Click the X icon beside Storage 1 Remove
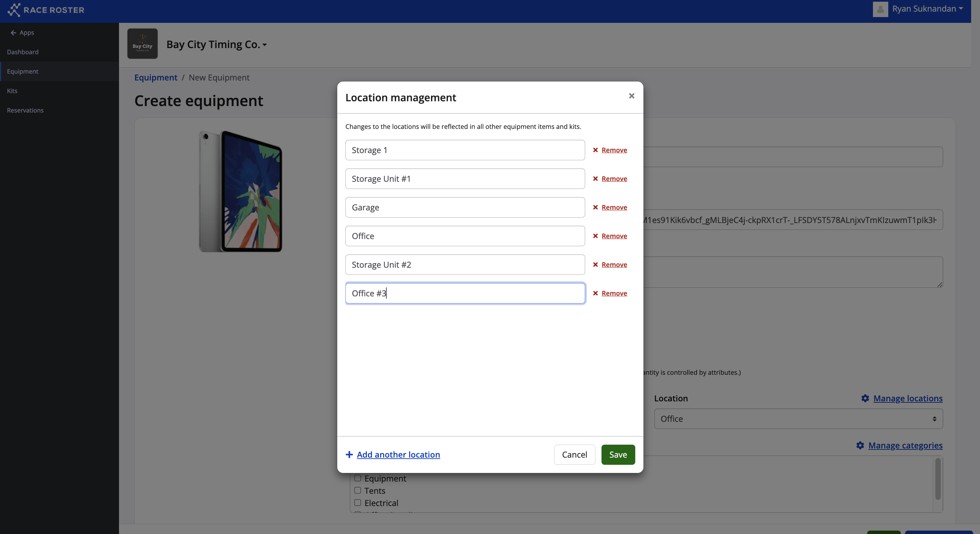 click(x=595, y=150)
